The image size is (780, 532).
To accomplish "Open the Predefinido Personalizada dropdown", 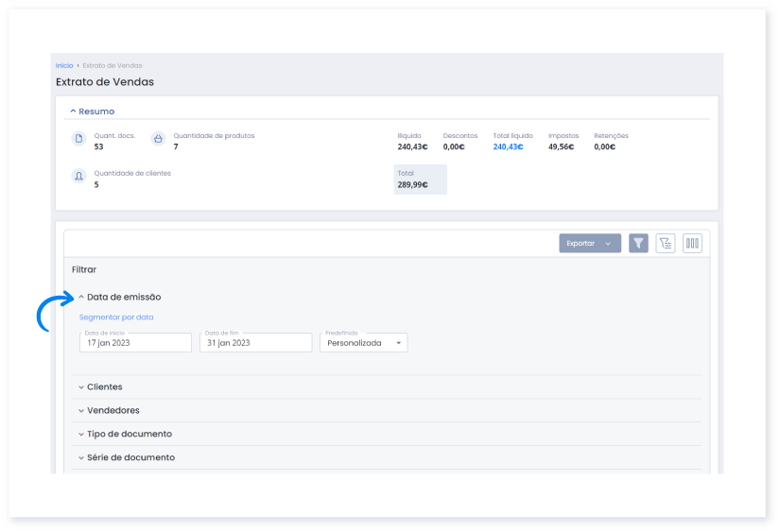I will click(364, 343).
